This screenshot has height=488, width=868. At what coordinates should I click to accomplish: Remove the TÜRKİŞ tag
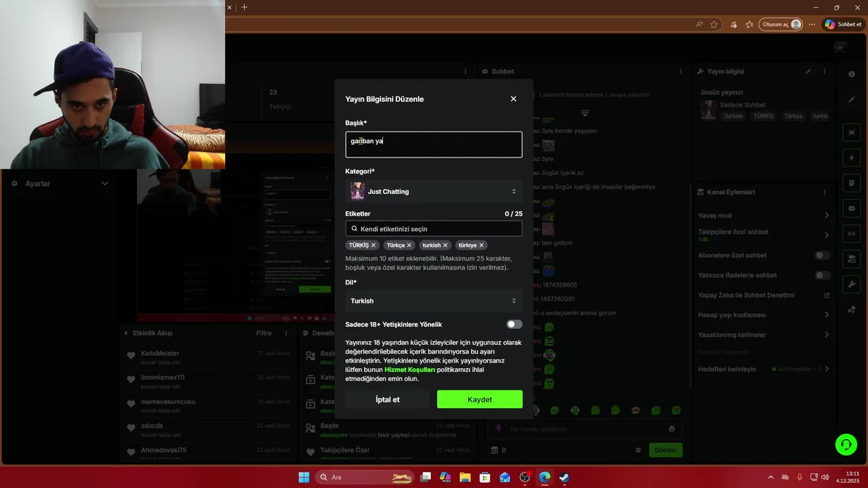coord(373,245)
